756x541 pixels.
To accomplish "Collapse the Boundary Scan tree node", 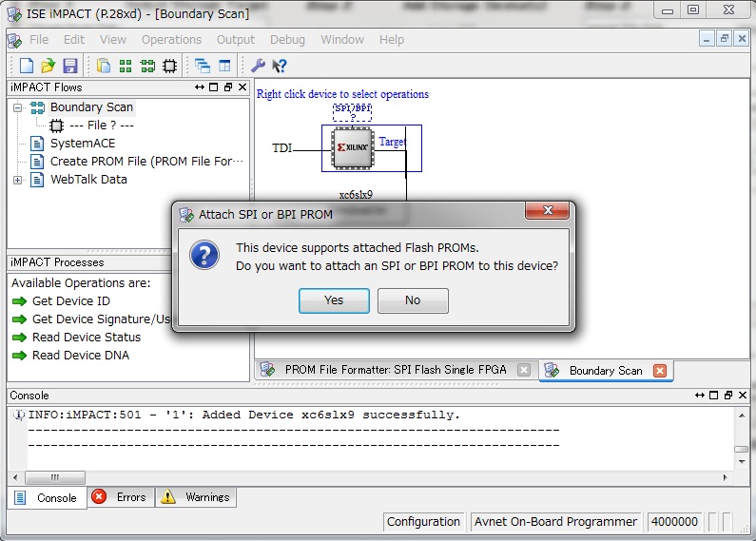I will (x=17, y=107).
